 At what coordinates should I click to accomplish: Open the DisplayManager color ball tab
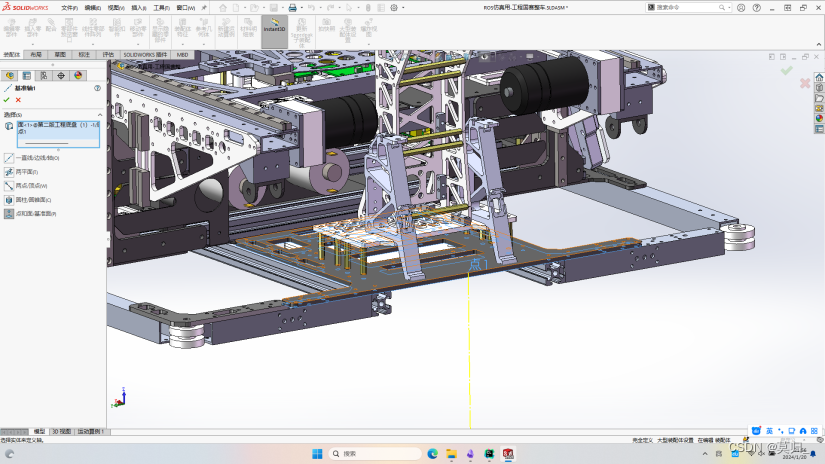click(78, 76)
